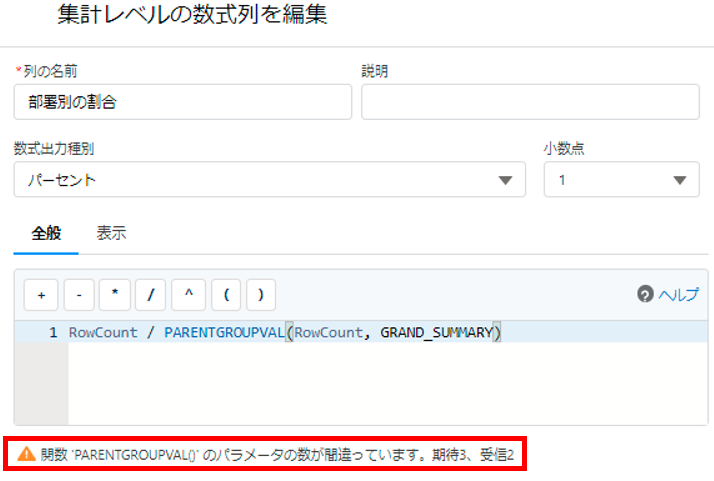Click GRAND_SUMMARY in the formula

point(437,333)
